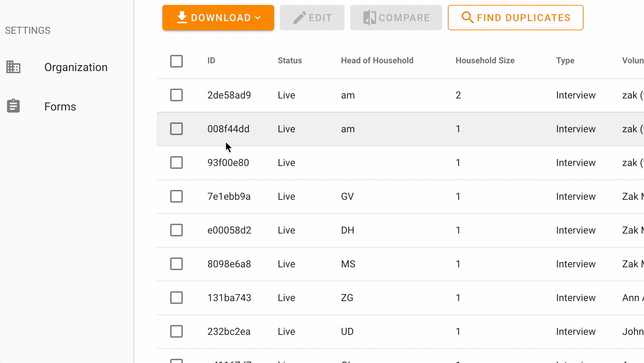Tick the checkbox for row 131ba743
Image resolution: width=644 pixels, height=363 pixels.
(x=176, y=298)
